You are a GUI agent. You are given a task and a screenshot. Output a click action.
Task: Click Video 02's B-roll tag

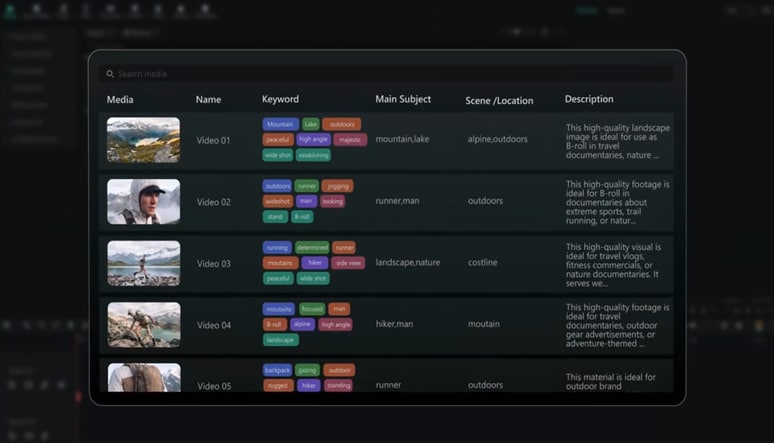pos(302,216)
